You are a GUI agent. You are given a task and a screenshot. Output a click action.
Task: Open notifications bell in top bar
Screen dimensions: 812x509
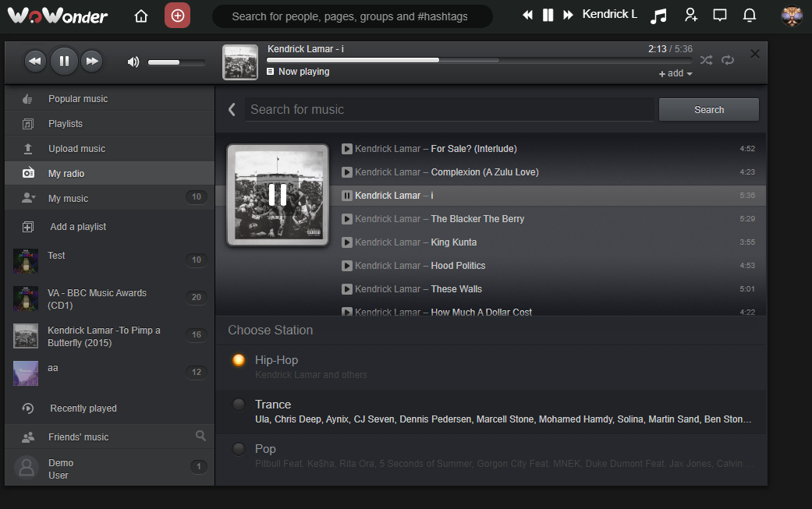(750, 16)
